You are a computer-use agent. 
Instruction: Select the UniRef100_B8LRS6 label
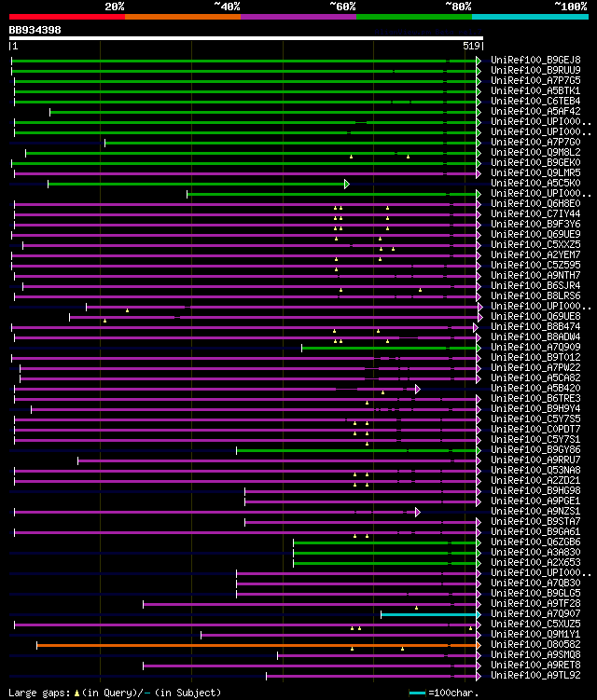(x=535, y=296)
